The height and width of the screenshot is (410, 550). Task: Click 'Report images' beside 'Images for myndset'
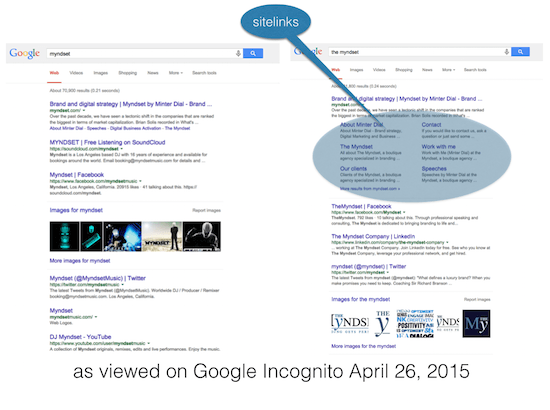[x=207, y=210]
